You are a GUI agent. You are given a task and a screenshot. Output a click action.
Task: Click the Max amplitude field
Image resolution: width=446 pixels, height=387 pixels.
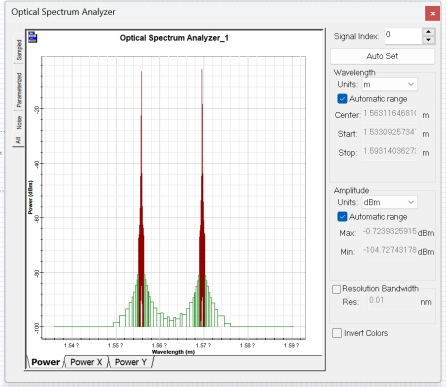pos(389,232)
